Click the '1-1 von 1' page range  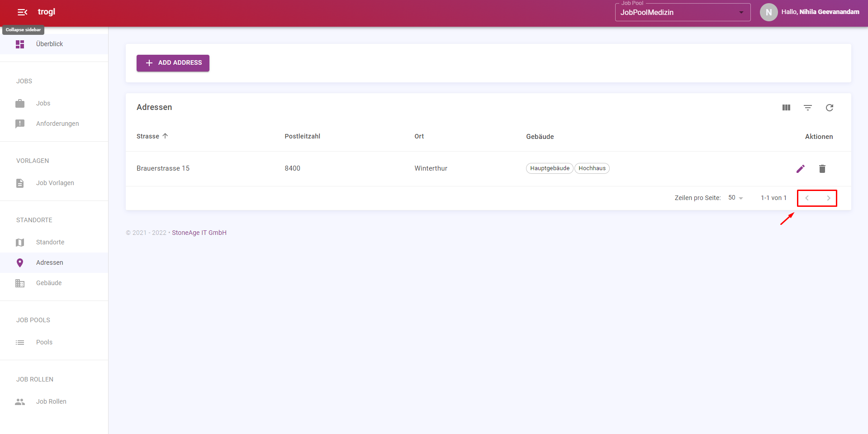pos(773,198)
